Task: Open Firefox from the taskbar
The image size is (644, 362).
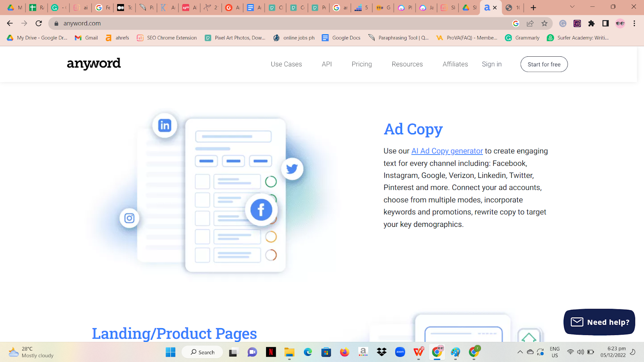Action: [345, 352]
